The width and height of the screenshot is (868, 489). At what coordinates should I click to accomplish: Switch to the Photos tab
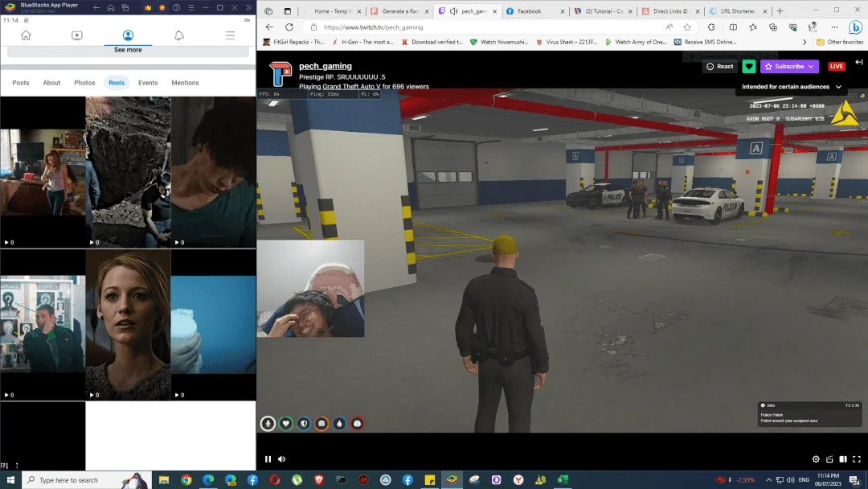[84, 83]
